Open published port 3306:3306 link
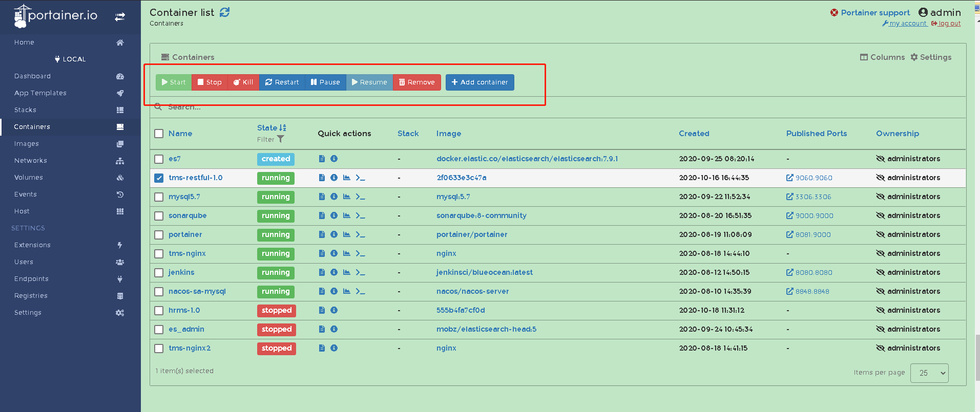The width and height of the screenshot is (980, 412). (809, 197)
